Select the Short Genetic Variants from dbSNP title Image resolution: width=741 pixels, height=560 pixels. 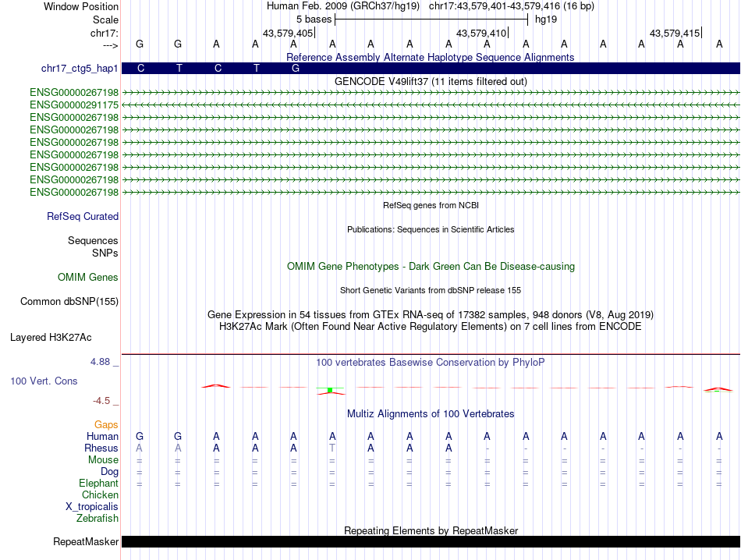pyautogui.click(x=431, y=291)
